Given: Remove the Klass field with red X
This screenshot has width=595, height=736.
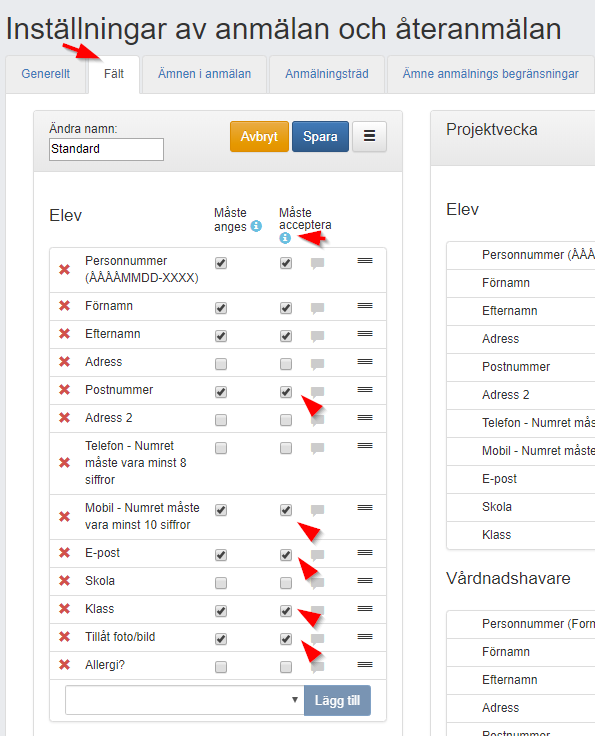Looking at the screenshot, I should [x=64, y=609].
